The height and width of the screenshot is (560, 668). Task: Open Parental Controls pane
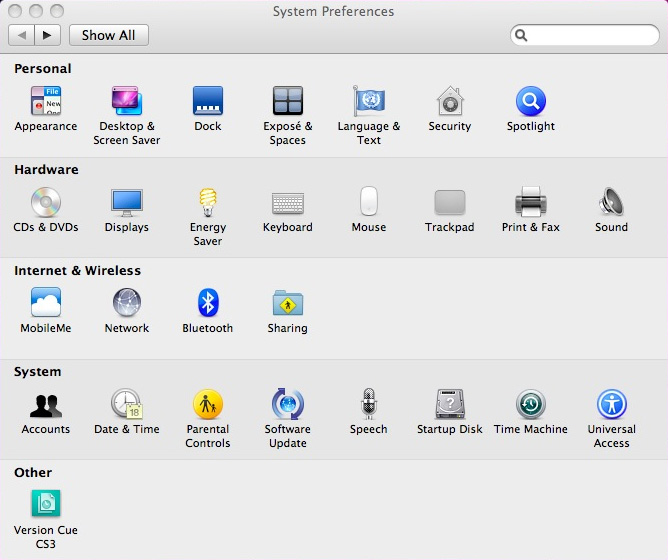[208, 405]
